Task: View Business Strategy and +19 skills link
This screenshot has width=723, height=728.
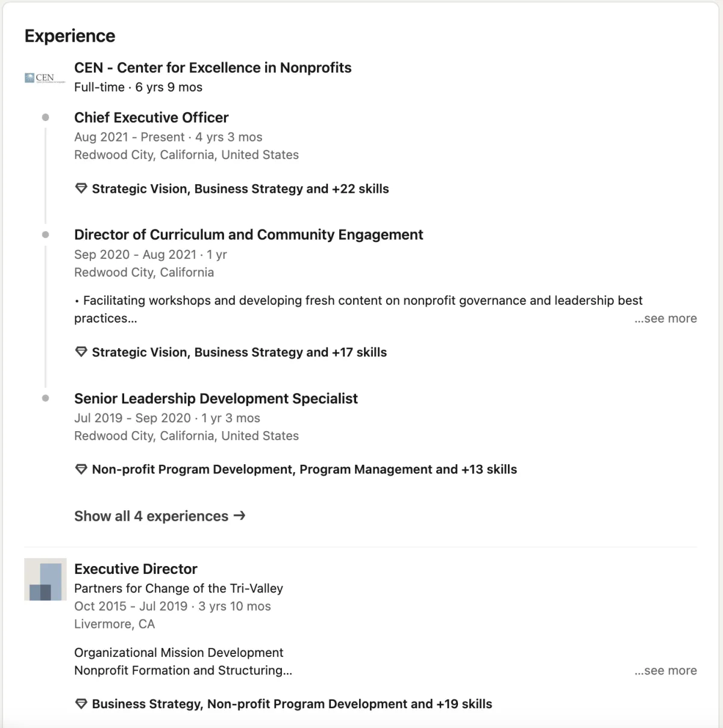Action: (x=292, y=704)
